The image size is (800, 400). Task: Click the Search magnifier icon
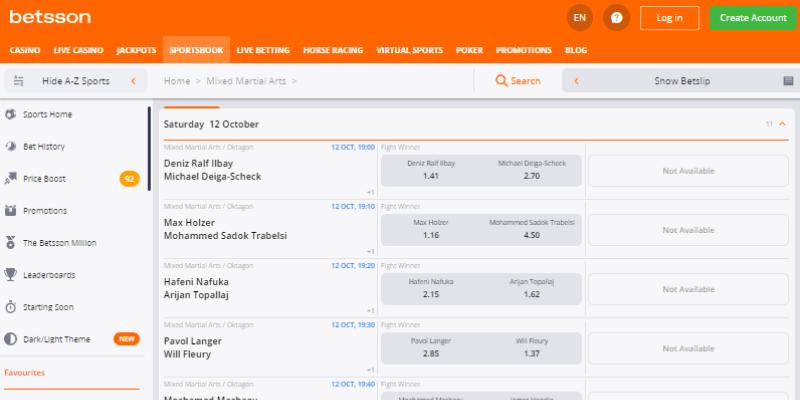(x=502, y=81)
